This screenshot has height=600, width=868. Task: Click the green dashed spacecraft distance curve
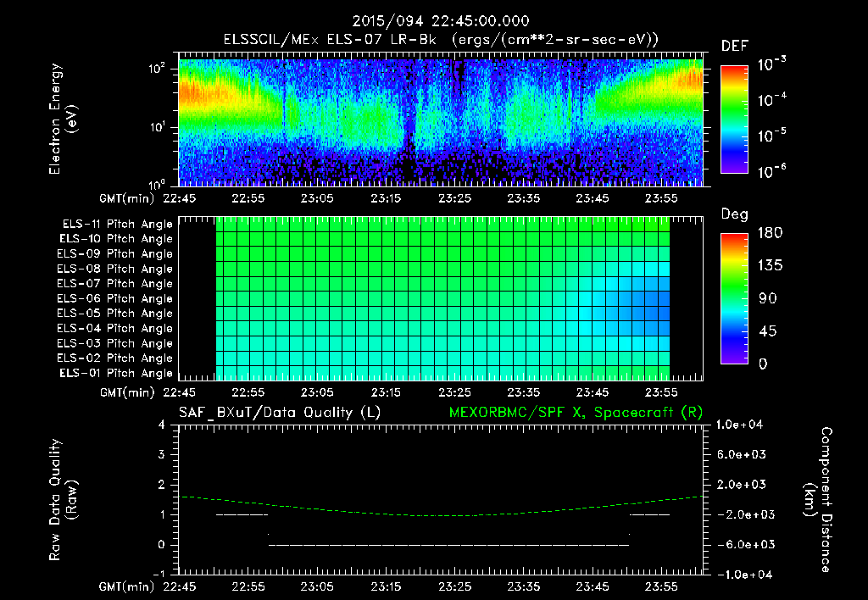(x=441, y=515)
